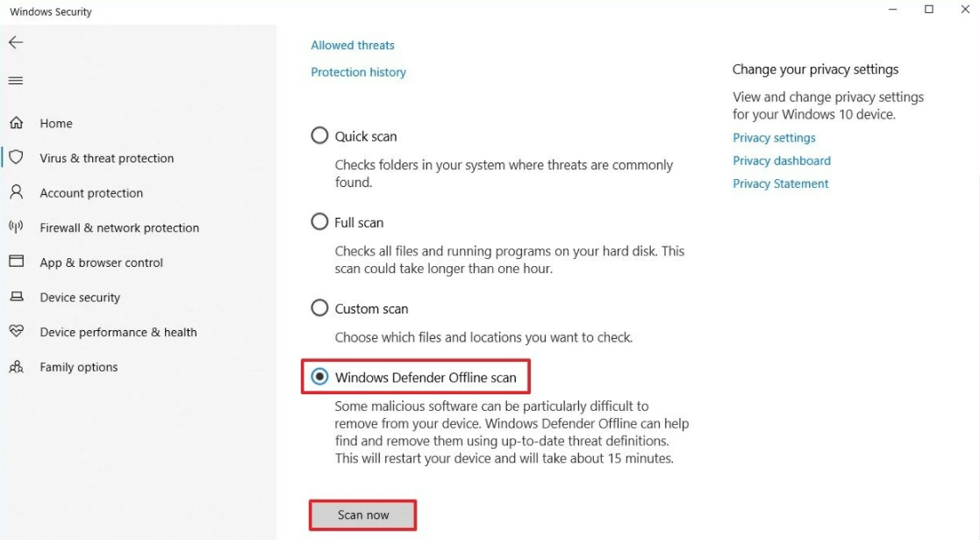Viewport: 980px width, 540px height.
Task: Open the Allowed threats link
Action: [x=353, y=45]
